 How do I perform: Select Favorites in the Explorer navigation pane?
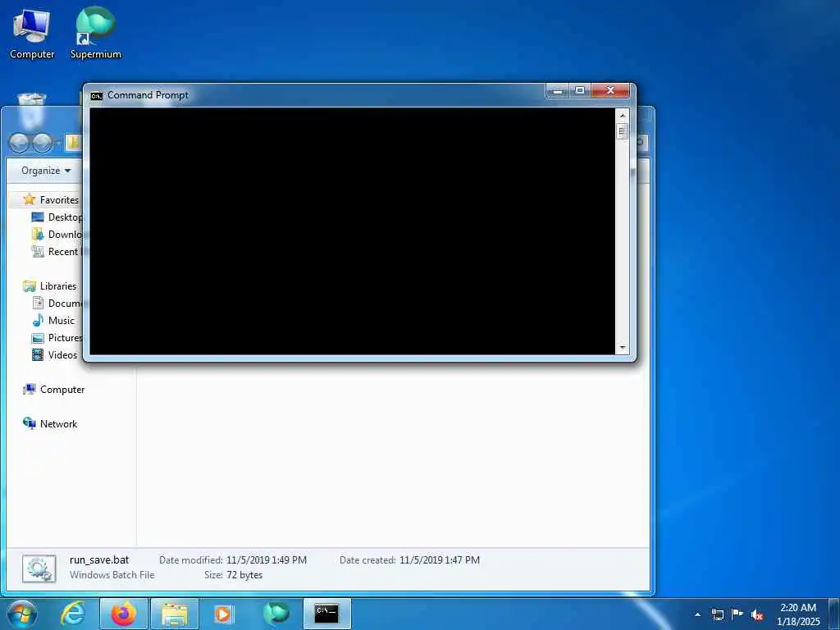[59, 200]
